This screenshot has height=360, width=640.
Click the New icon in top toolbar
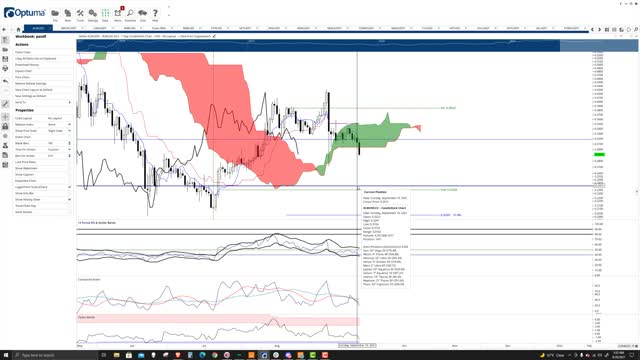click(68, 13)
